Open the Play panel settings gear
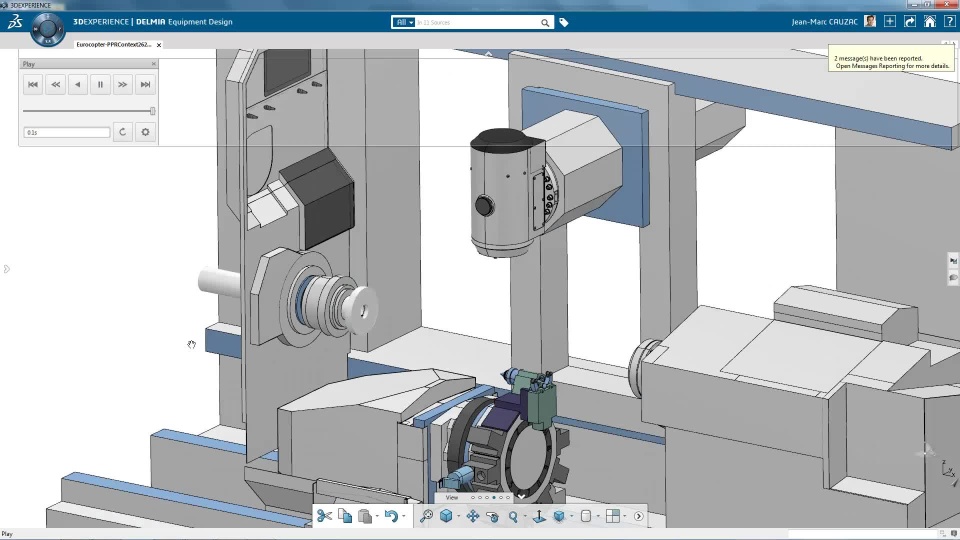The width and height of the screenshot is (960, 540). pos(146,132)
